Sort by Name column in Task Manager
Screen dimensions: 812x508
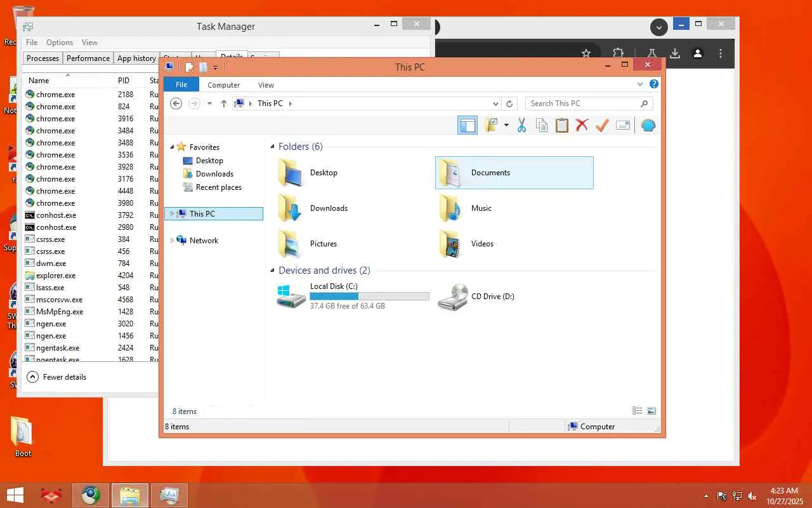pos(39,81)
